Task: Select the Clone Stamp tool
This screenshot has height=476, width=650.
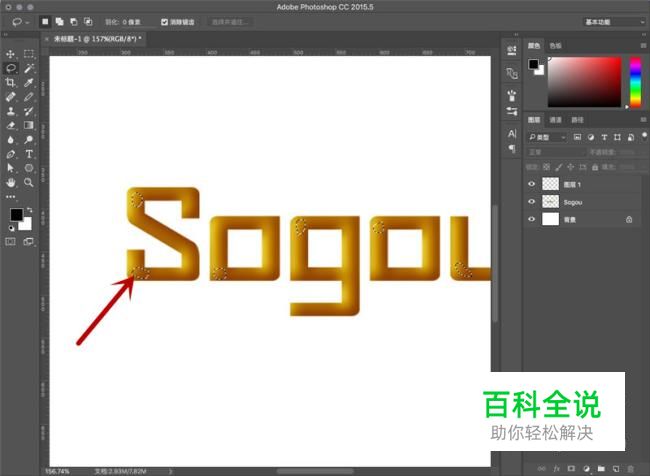Action: pyautogui.click(x=10, y=111)
